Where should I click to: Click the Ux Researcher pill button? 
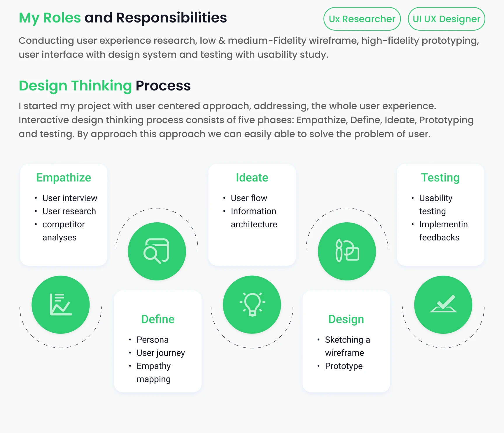(362, 19)
